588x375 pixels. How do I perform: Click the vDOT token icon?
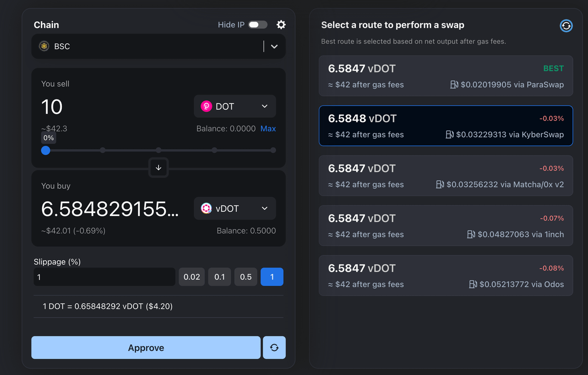point(206,208)
